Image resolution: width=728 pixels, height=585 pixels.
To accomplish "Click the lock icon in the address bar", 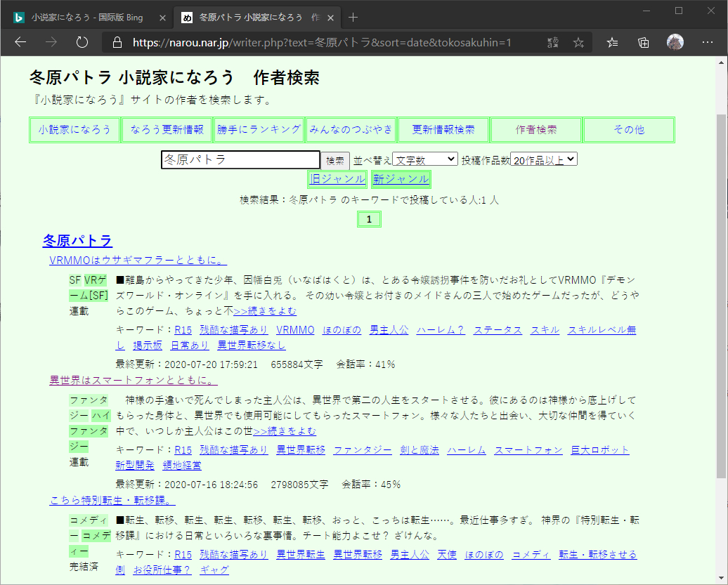I will coord(117,43).
